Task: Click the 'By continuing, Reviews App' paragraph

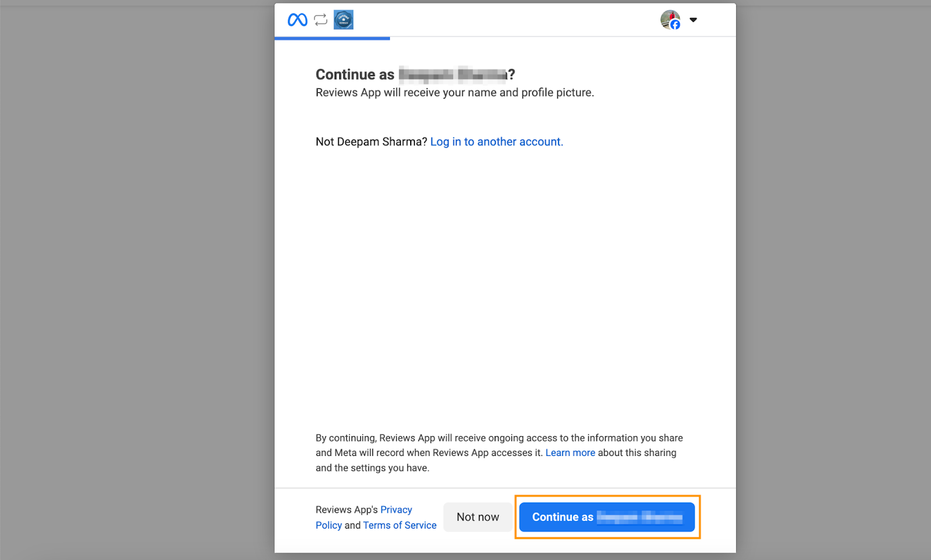Action: coord(499,453)
